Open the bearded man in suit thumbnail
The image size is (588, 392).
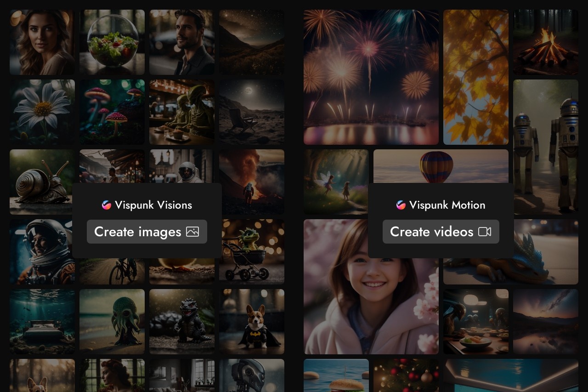182,42
